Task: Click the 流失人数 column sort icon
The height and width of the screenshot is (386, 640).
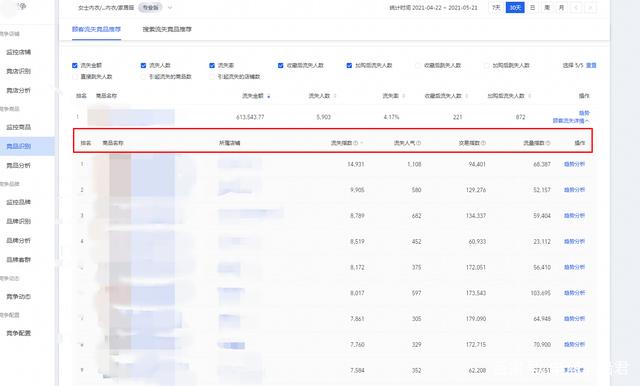Action: coord(335,96)
